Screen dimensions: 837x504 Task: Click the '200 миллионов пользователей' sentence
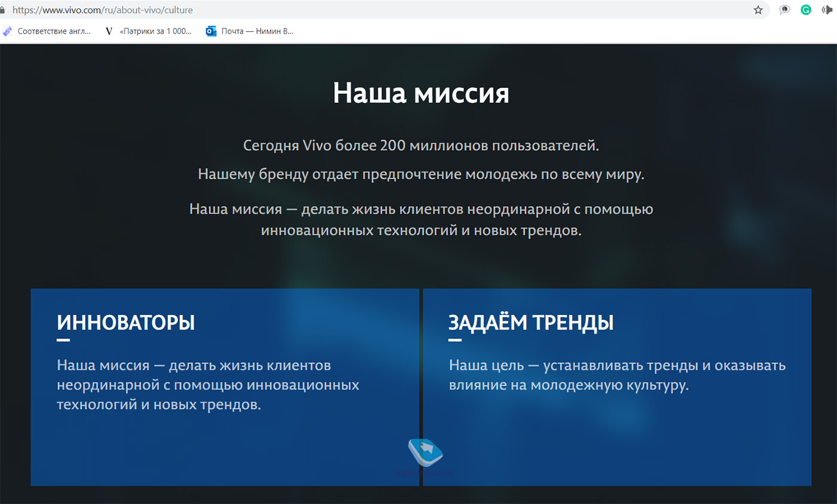click(x=421, y=145)
